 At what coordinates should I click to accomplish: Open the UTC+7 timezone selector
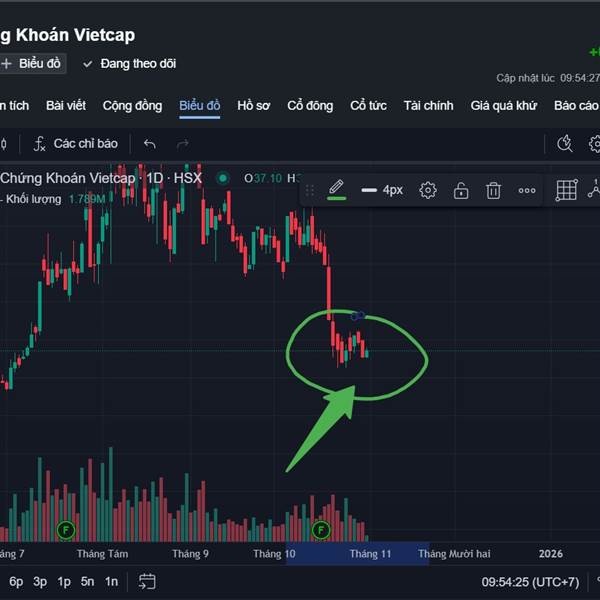pos(530,582)
